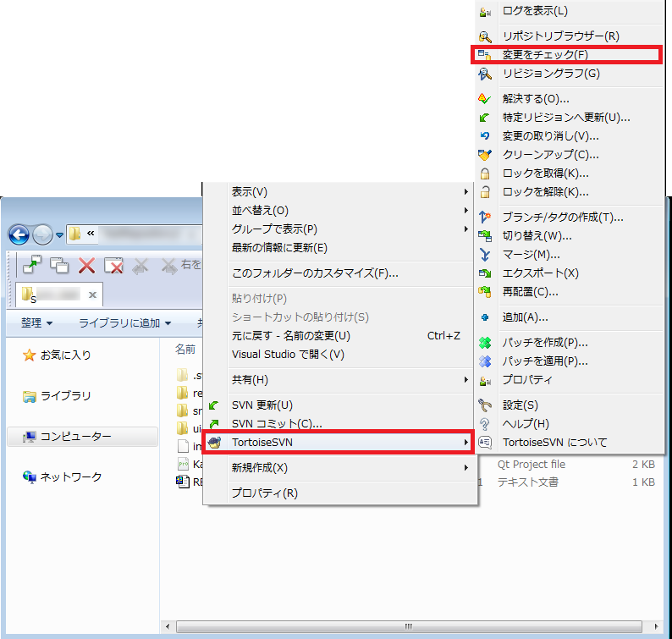Viewport: 672px width, 639px height.
Task: Expand the 並べ替え(O) submenu
Action: tap(465, 211)
